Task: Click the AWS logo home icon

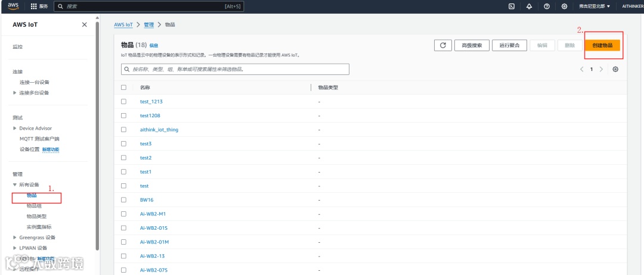Action: [x=13, y=6]
